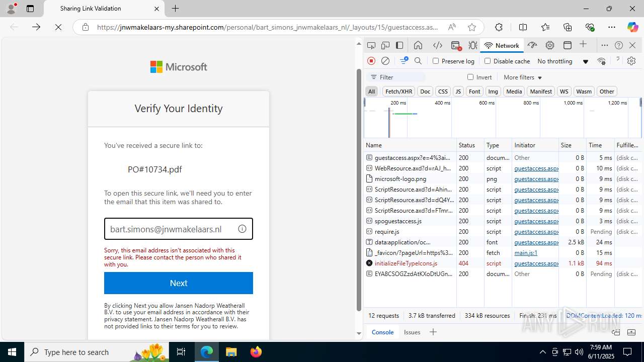Open the tab actions menu in title bar
The image size is (644, 362).
30,9
